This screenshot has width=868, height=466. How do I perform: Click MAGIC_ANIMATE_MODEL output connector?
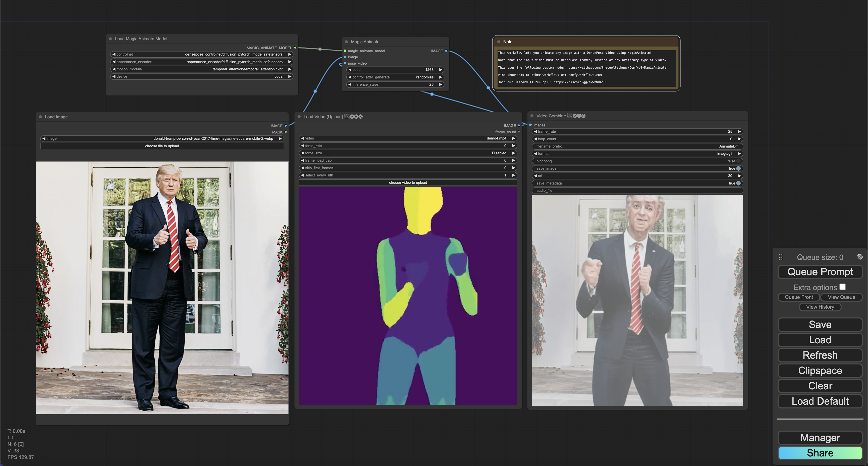coord(295,48)
